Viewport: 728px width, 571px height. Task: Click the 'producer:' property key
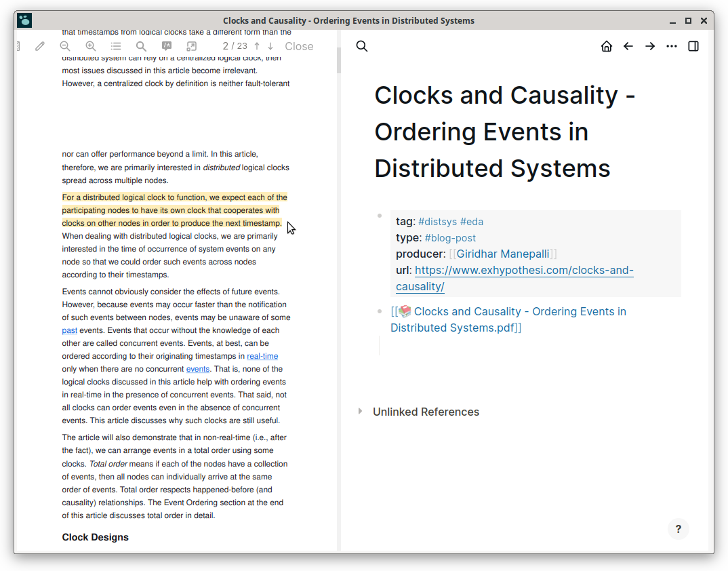(x=421, y=254)
